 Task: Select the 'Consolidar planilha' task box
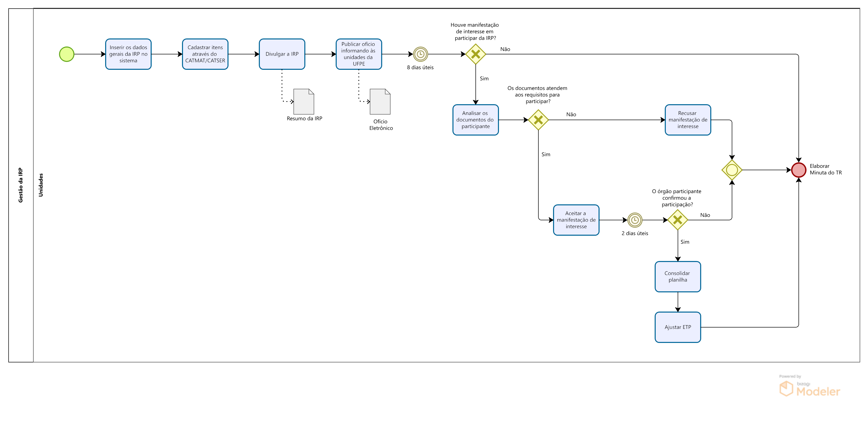pos(678,277)
